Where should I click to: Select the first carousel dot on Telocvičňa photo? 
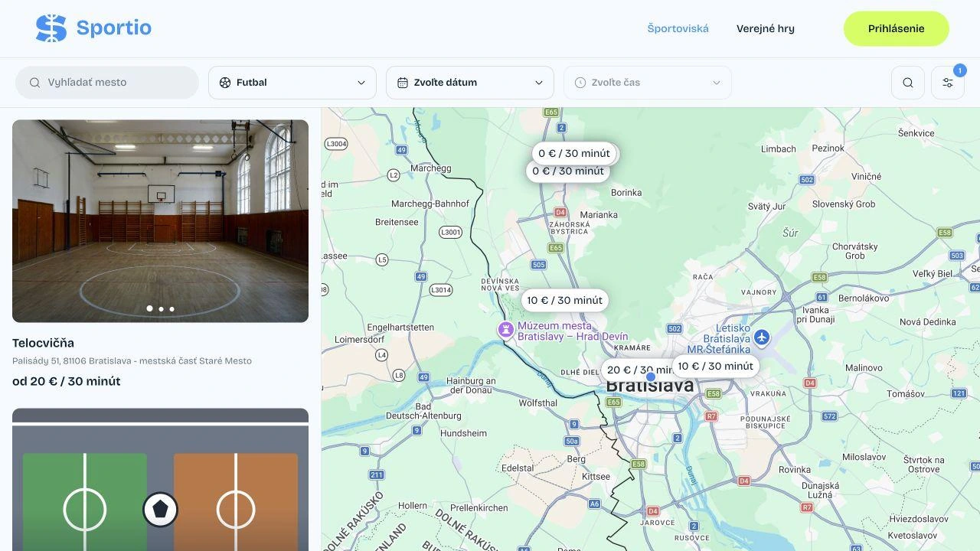click(149, 308)
